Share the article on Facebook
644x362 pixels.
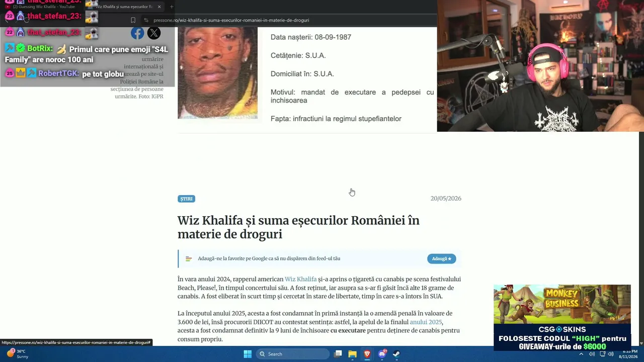click(x=137, y=33)
